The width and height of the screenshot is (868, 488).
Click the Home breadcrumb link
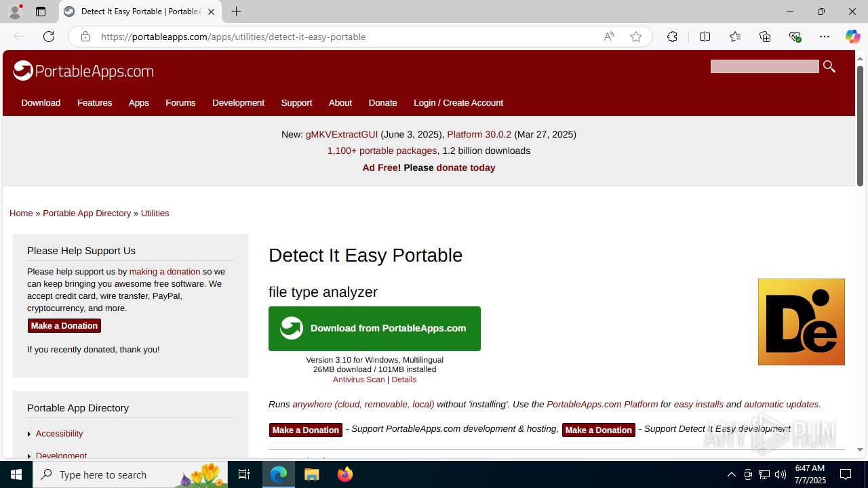tap(21, 213)
